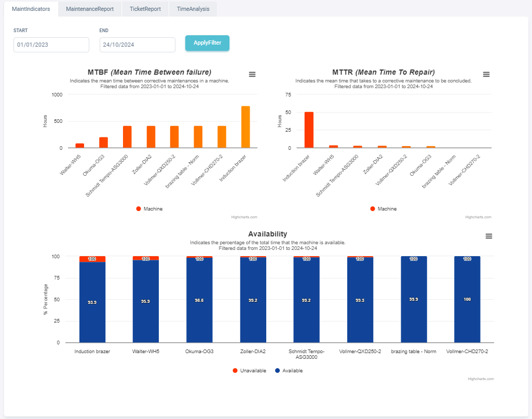The height and width of the screenshot is (419, 532).
Task: Hide the Available series in legend
Action: 289,371
